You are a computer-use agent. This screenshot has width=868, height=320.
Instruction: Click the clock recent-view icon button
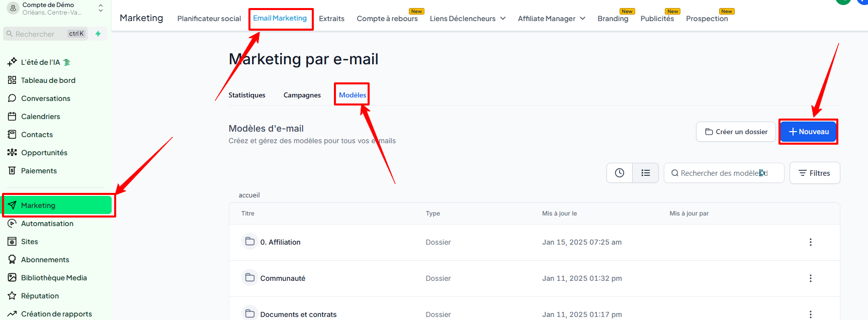click(619, 173)
